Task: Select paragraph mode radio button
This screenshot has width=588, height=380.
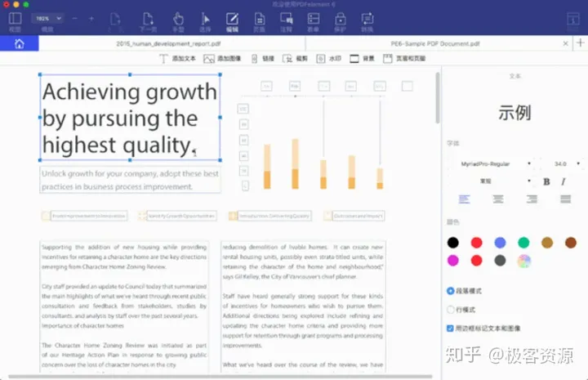Action: coord(450,291)
